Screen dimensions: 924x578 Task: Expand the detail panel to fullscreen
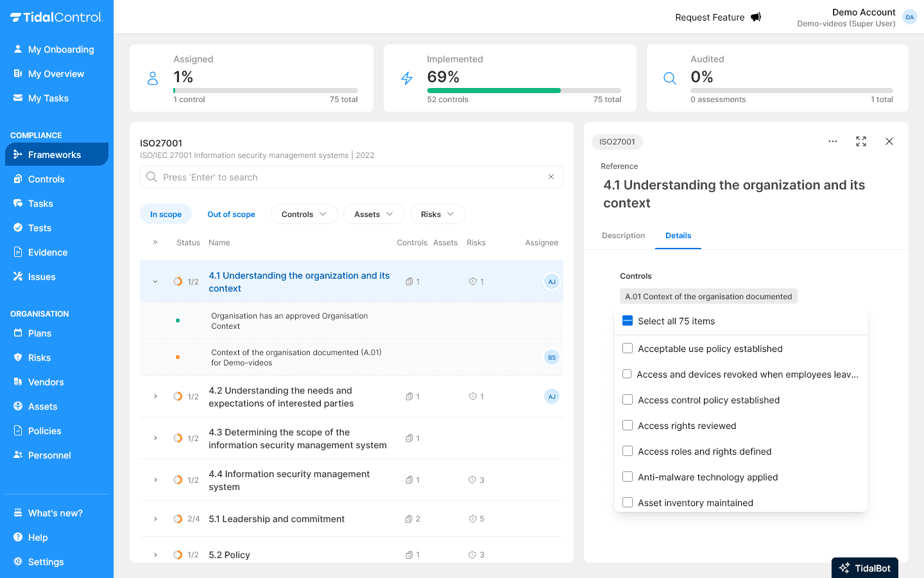pyautogui.click(x=861, y=141)
